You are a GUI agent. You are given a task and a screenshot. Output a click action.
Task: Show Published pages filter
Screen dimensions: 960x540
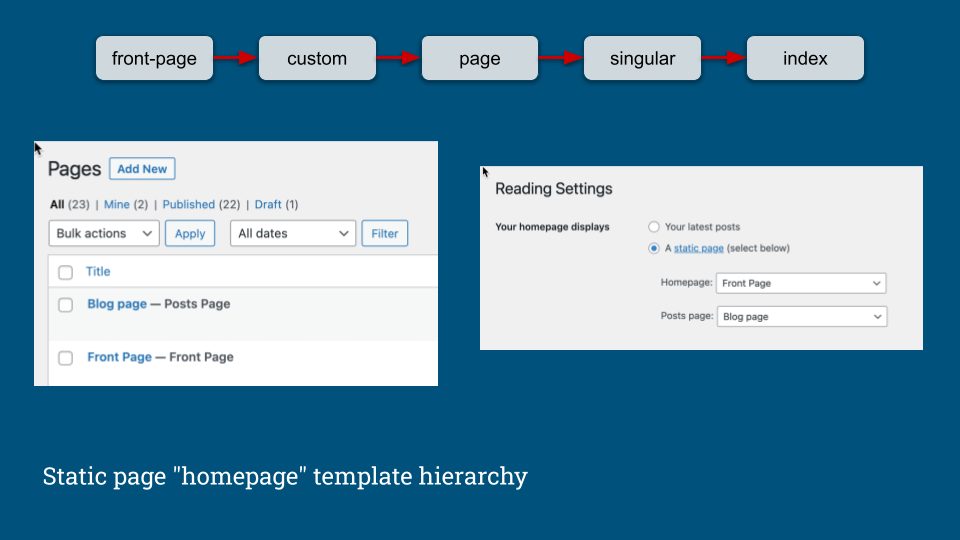coord(189,204)
